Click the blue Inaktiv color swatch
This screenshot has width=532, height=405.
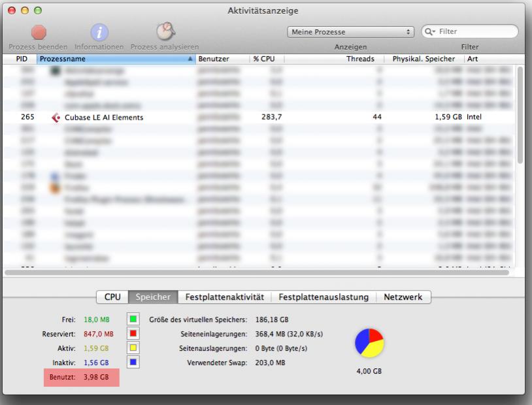click(133, 361)
